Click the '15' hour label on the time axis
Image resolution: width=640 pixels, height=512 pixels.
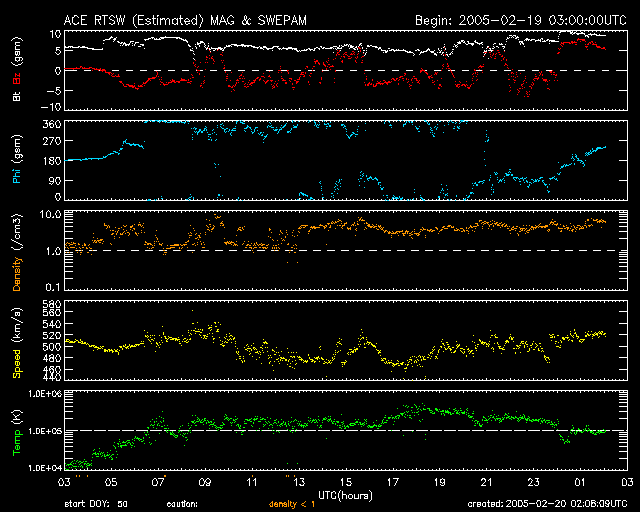point(346,482)
